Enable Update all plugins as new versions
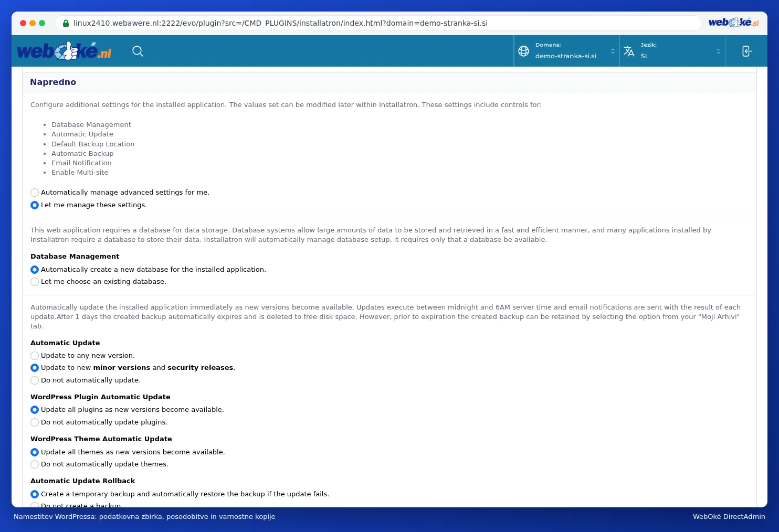 [35, 410]
